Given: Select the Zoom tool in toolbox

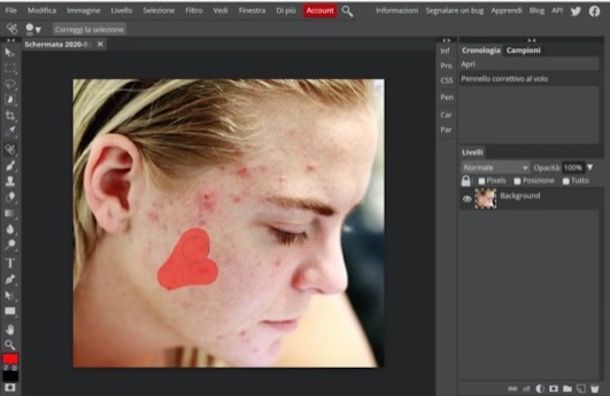Looking at the screenshot, I should pyautogui.click(x=10, y=345).
